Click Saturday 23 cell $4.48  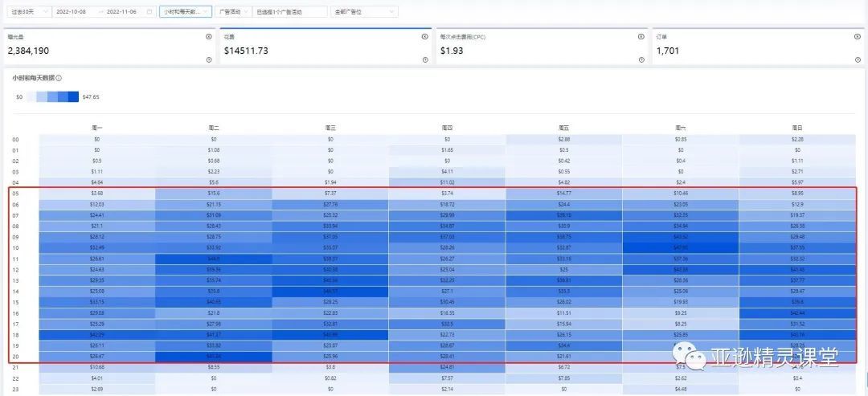[681, 389]
